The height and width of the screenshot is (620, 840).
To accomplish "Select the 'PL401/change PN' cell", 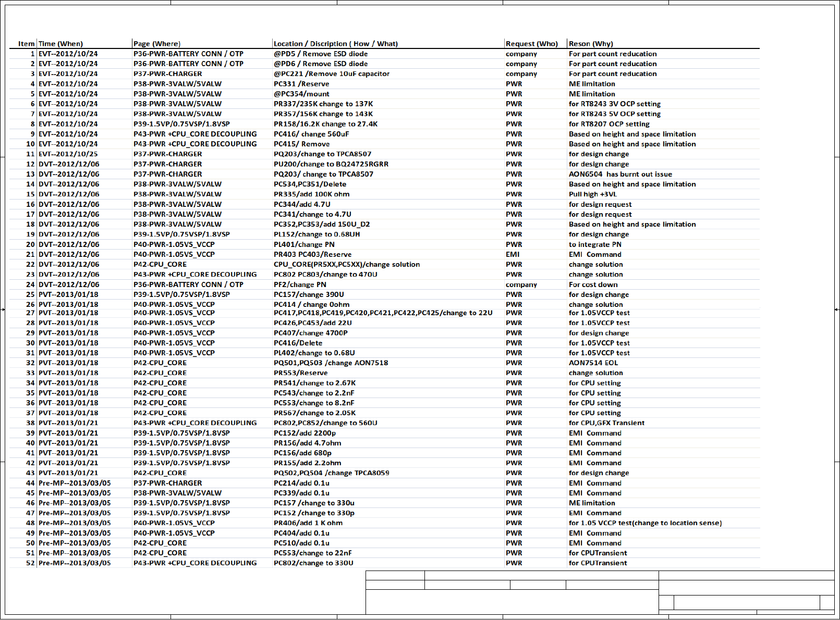I will pos(304,244).
